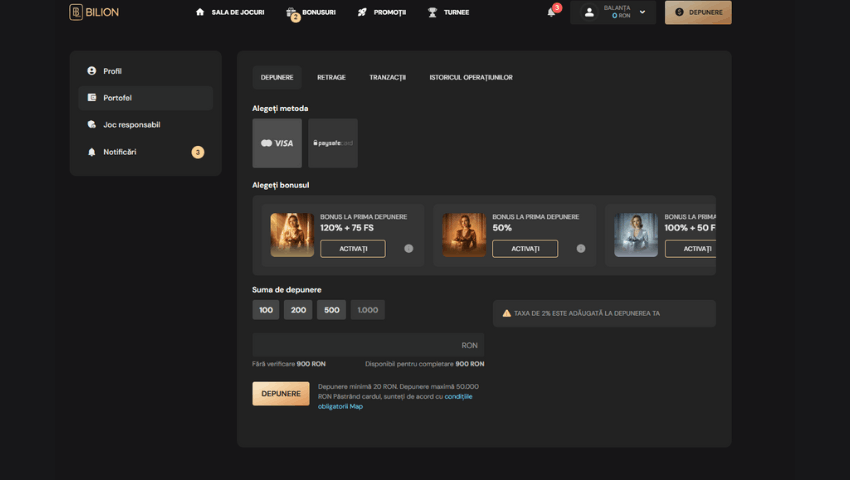This screenshot has width=850, height=480.
Task: Choose VISA as payment method
Action: (277, 143)
